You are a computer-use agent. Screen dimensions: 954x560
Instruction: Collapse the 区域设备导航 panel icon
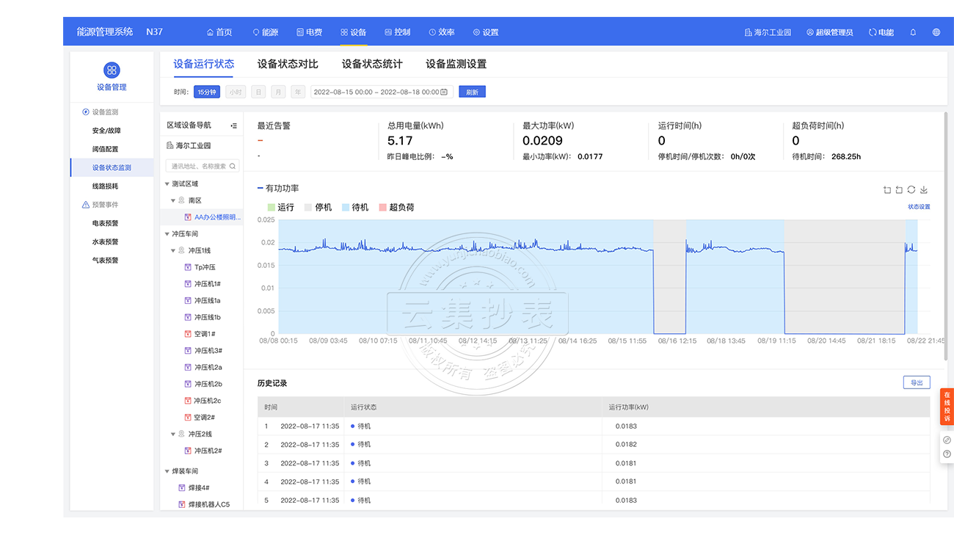(x=233, y=126)
